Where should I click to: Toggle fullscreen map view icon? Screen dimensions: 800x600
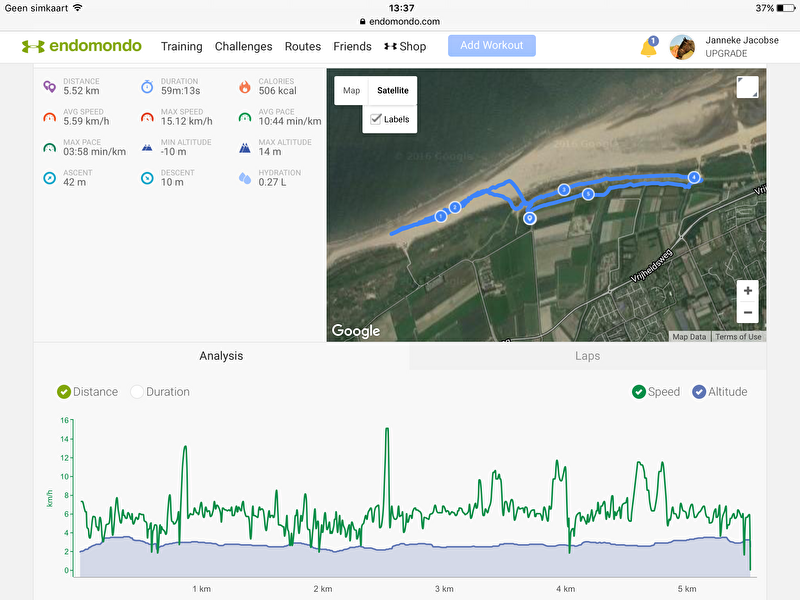tap(747, 87)
